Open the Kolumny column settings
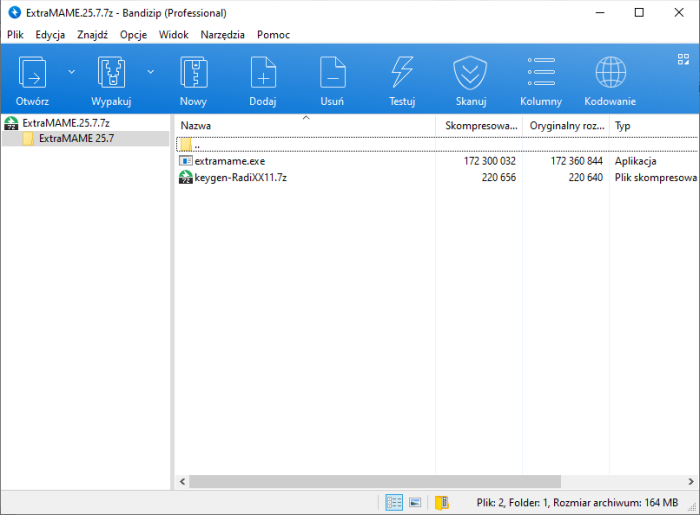This screenshot has height=515, width=700. point(541,72)
